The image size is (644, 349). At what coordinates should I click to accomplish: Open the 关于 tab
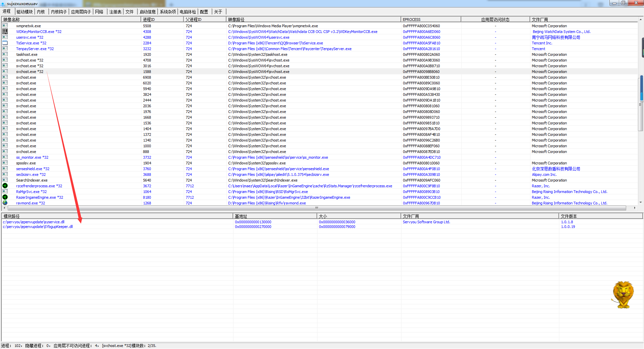pos(218,12)
